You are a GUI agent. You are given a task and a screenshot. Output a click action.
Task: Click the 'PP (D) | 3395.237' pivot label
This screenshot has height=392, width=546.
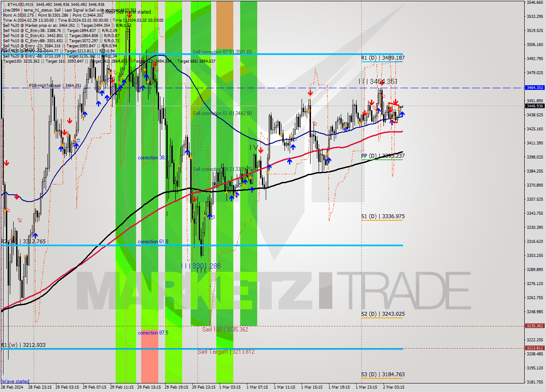(383, 156)
